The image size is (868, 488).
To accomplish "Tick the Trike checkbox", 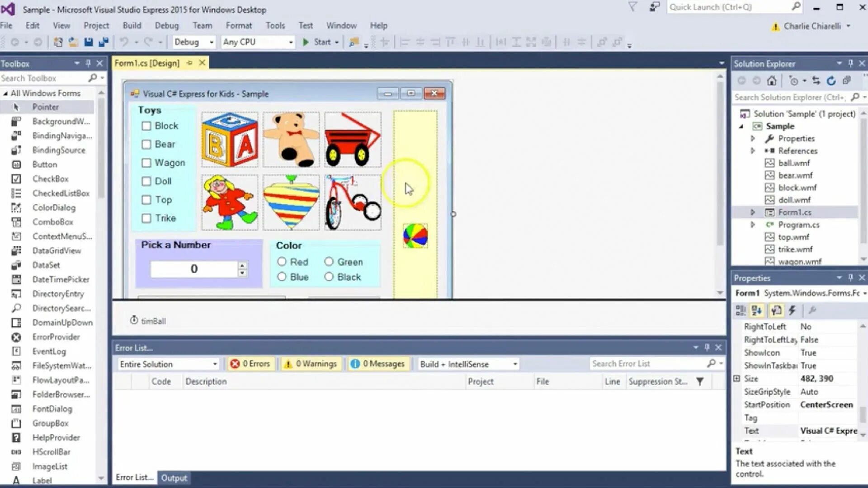I will point(146,218).
